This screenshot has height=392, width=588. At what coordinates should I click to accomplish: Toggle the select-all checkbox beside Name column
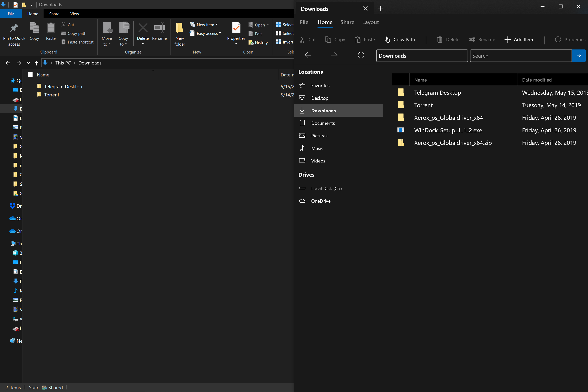[30, 74]
